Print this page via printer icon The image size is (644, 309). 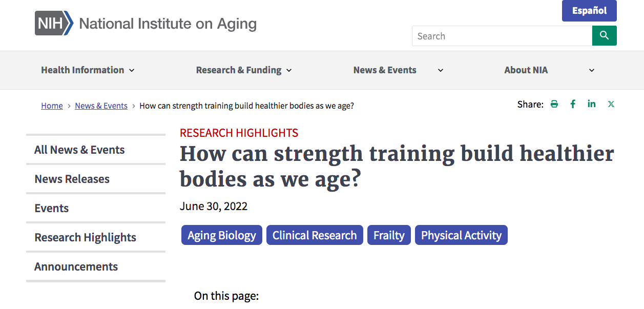(554, 104)
